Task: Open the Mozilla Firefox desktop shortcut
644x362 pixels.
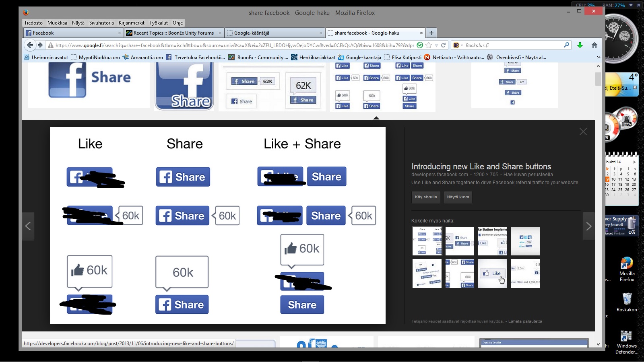Action: pos(627,269)
